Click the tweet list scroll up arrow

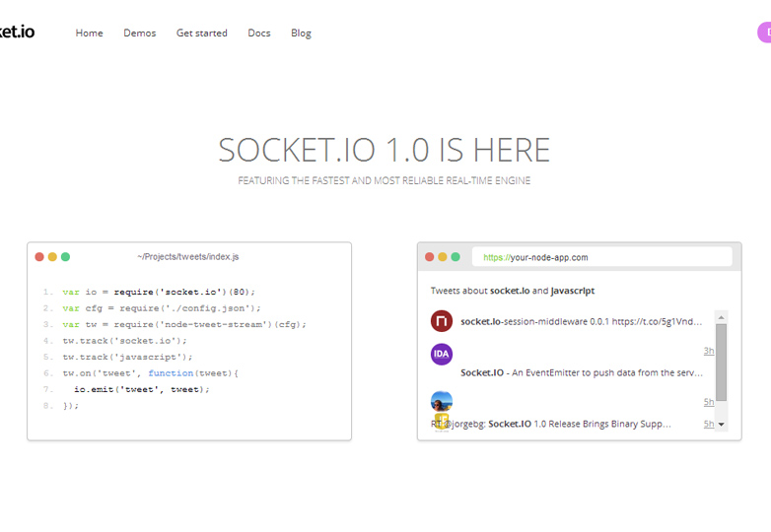point(722,317)
